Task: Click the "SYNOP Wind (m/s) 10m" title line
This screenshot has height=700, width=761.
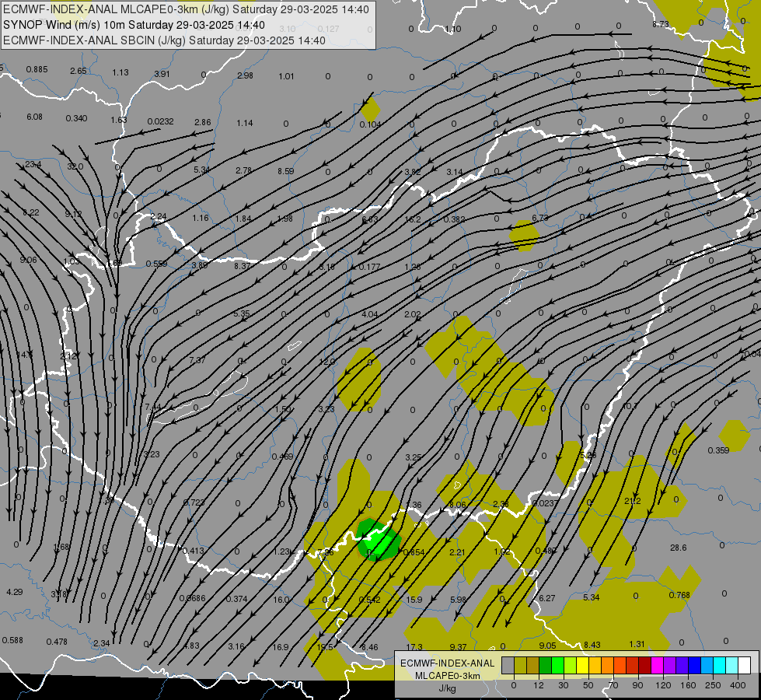Action: point(134,25)
